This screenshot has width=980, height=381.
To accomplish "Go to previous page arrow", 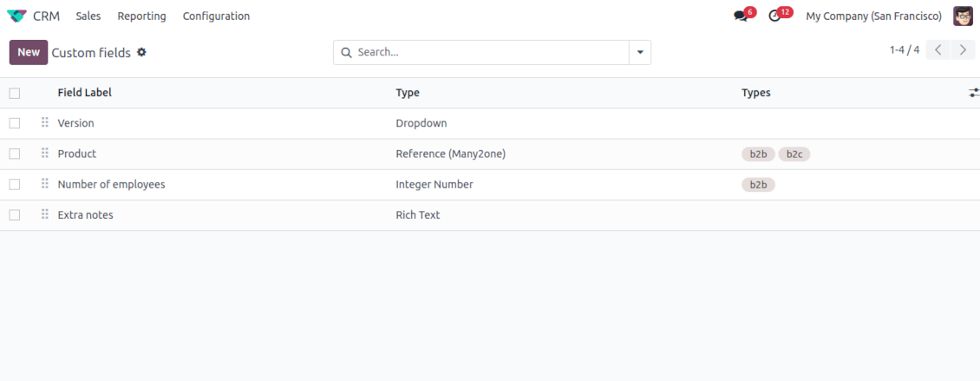I will click(x=938, y=50).
